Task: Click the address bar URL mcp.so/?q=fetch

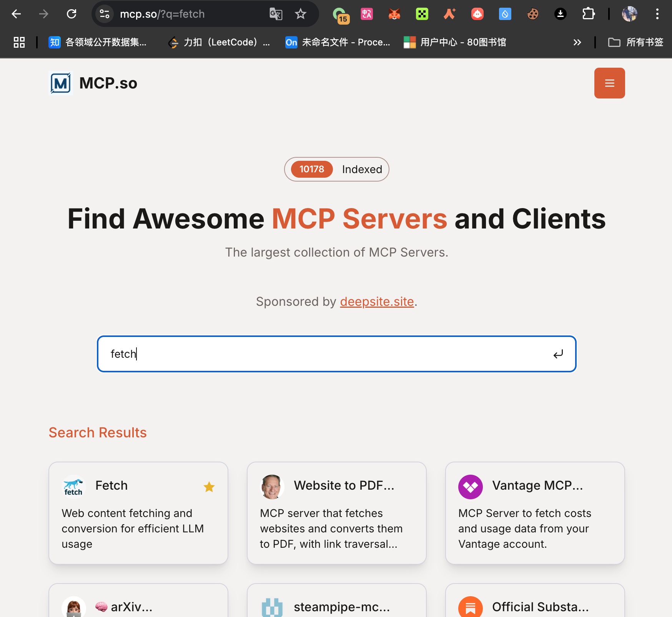Action: [162, 14]
